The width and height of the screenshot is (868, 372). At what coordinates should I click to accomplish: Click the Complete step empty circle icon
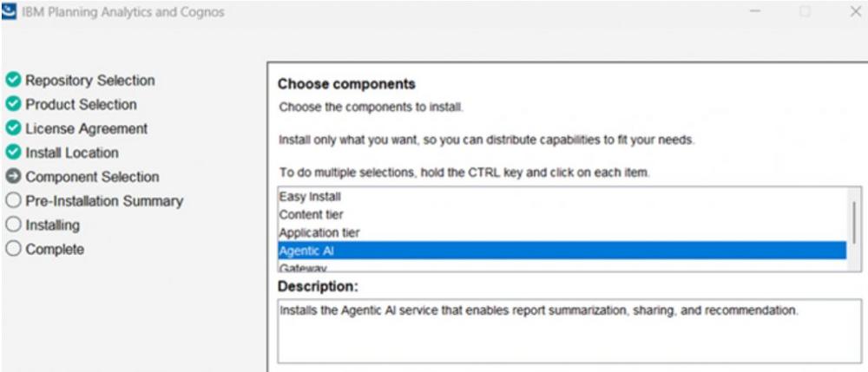click(x=13, y=249)
